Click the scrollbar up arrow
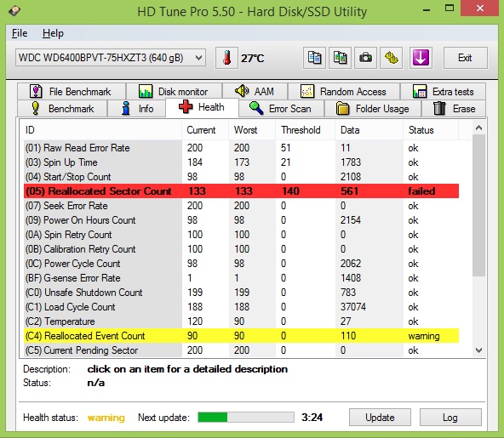Viewport: 504px width, 438px height. tap(478, 128)
